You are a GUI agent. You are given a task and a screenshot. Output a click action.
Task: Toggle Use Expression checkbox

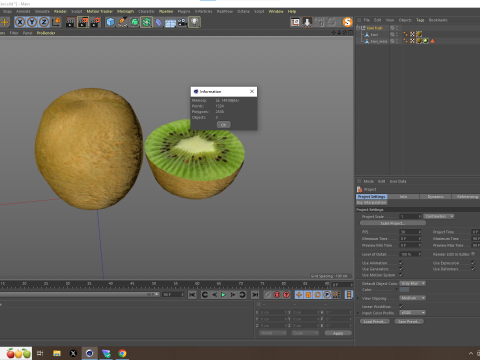tap(473, 263)
